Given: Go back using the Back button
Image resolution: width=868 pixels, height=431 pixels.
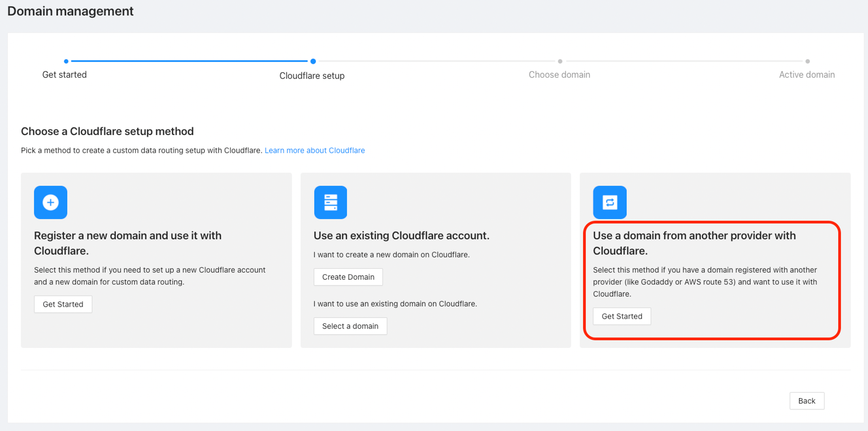Looking at the screenshot, I should 807,401.
